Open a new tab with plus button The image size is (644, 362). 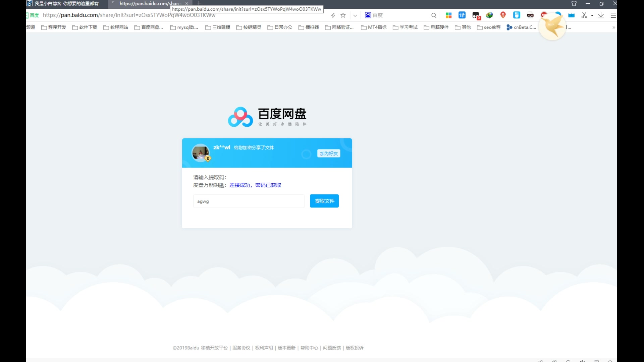coord(199,3)
